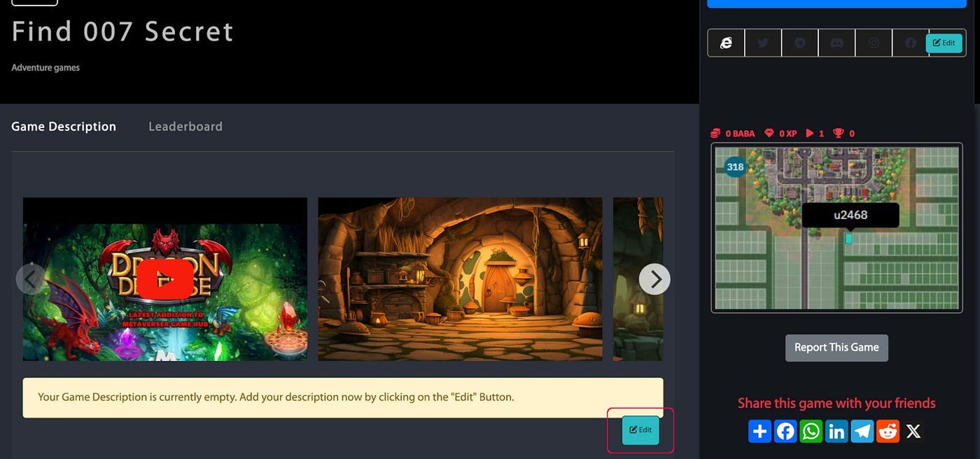Screen dimensions: 980x459
Task: Go to previous carousel slide
Action: [x=31, y=279]
